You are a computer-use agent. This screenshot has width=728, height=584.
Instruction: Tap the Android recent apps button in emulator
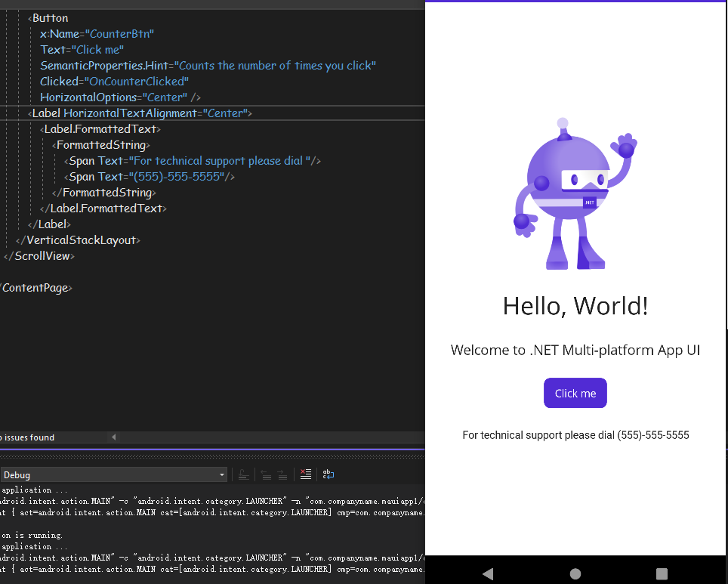(662, 573)
